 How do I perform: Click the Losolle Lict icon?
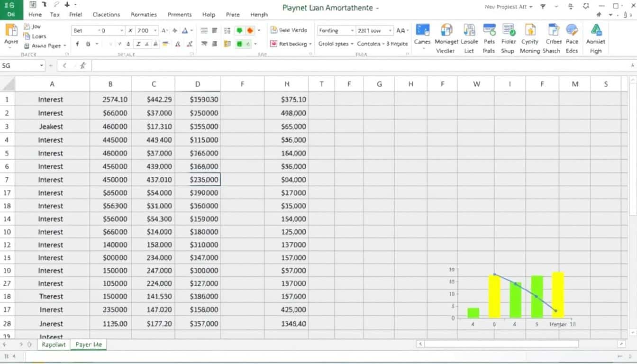point(469,30)
